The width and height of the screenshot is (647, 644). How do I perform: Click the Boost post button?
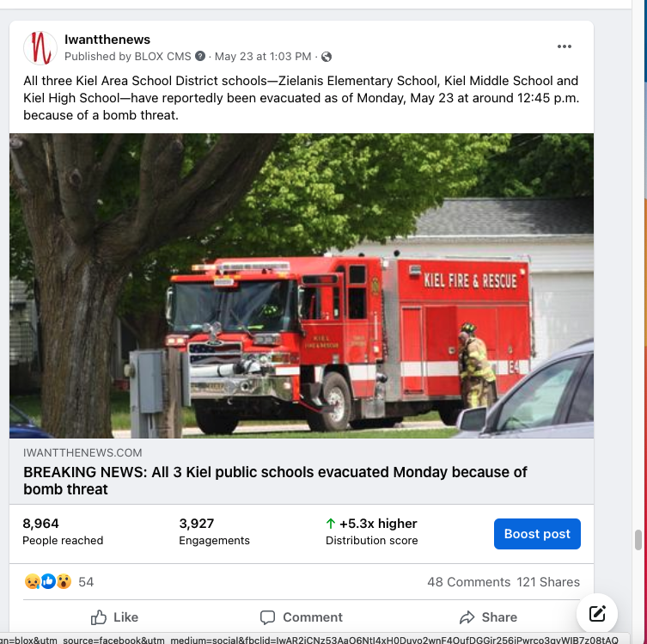(x=537, y=534)
